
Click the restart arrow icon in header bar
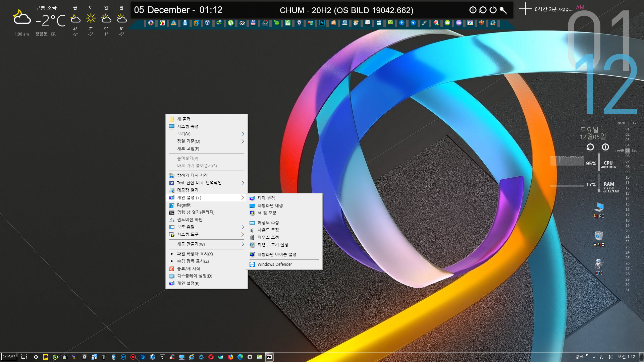tap(483, 10)
